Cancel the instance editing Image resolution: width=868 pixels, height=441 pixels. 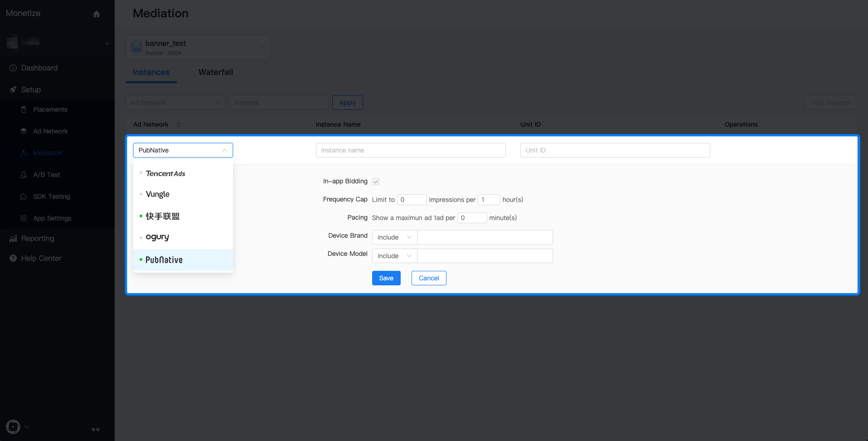429,278
